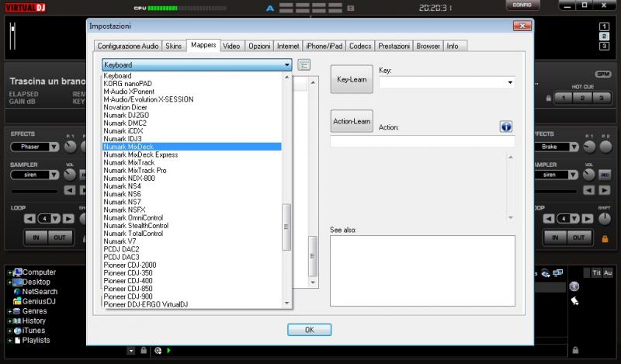Open the blue info icon next to Action
This screenshot has width=621, height=364.
[x=506, y=127]
